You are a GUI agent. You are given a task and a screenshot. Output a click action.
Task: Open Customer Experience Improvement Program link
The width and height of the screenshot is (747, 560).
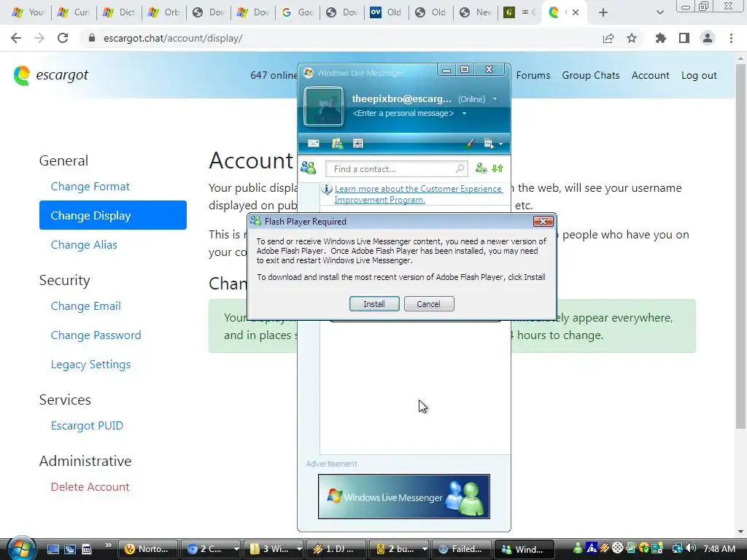click(x=418, y=194)
